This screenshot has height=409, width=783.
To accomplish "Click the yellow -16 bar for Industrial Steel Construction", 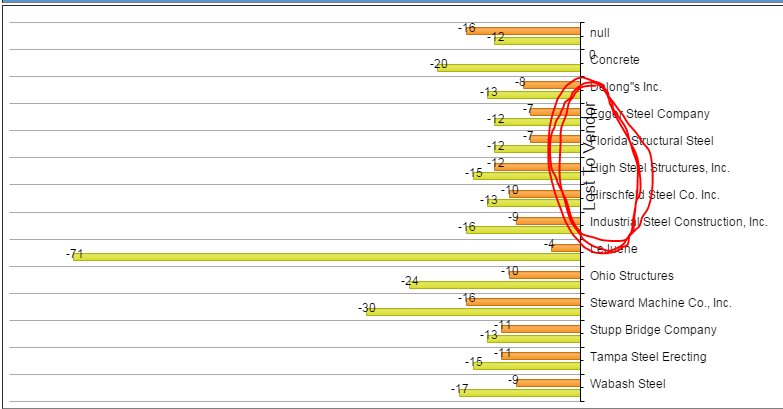I will click(x=523, y=230).
